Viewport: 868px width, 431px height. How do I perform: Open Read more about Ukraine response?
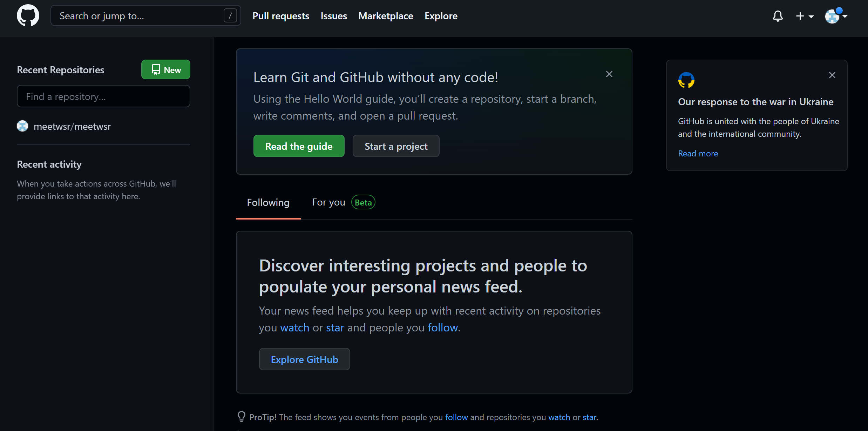tap(698, 154)
